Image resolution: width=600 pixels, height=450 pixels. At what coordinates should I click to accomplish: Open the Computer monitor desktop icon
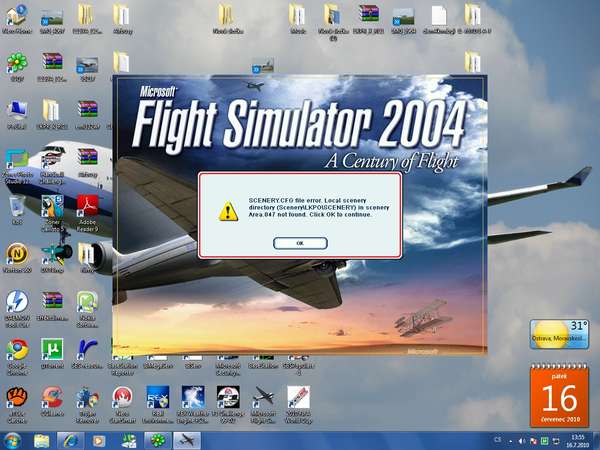tap(17, 114)
